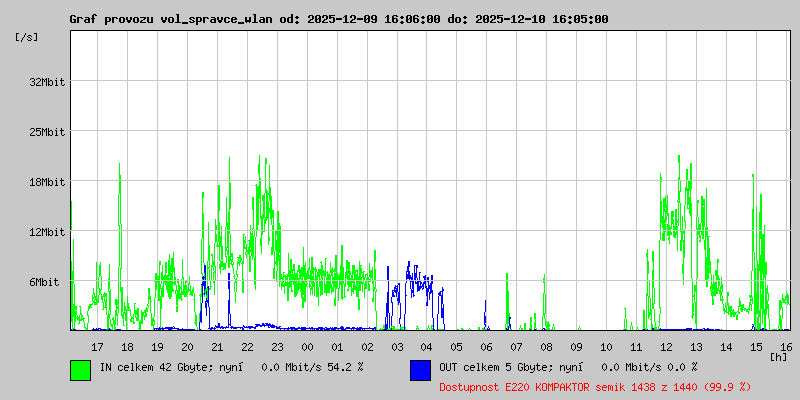Click the green IN legend swatch
Screen dimensions: 800x400
coord(81,370)
